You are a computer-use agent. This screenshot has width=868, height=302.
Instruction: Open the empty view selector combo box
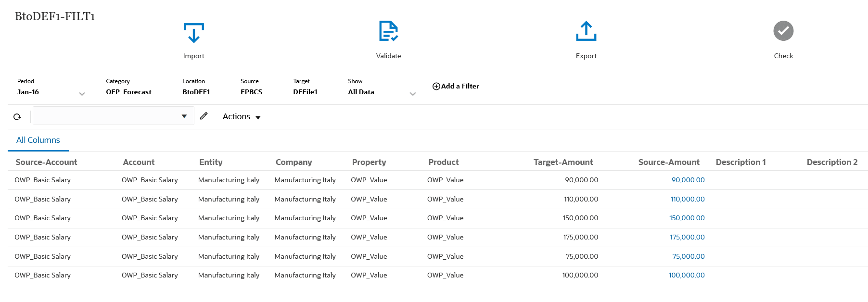pos(113,116)
